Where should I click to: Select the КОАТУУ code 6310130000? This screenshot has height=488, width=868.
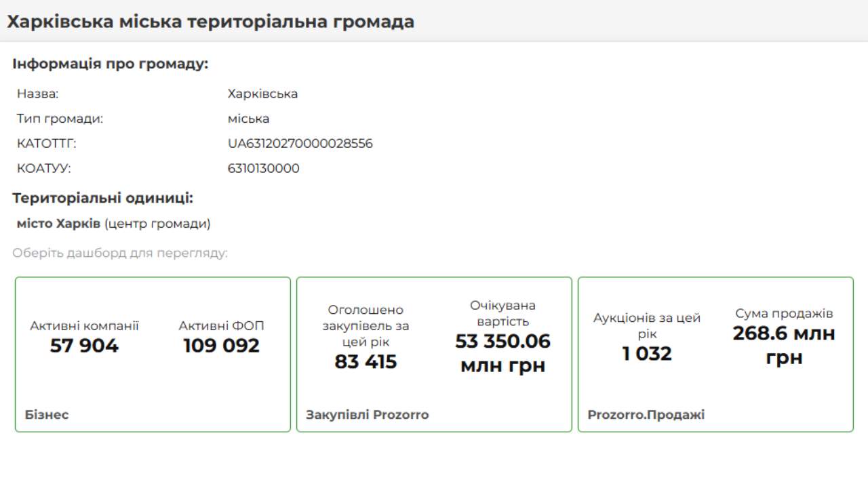(263, 169)
